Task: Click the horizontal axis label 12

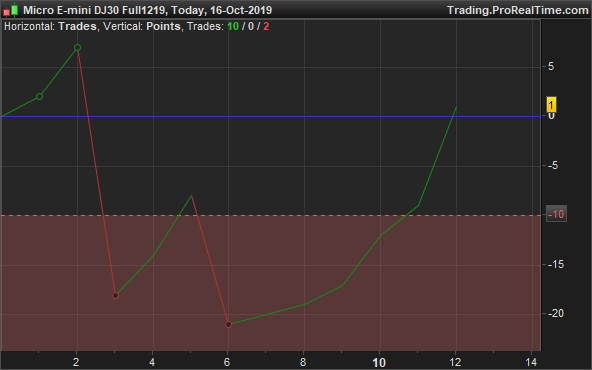Action: click(x=455, y=362)
